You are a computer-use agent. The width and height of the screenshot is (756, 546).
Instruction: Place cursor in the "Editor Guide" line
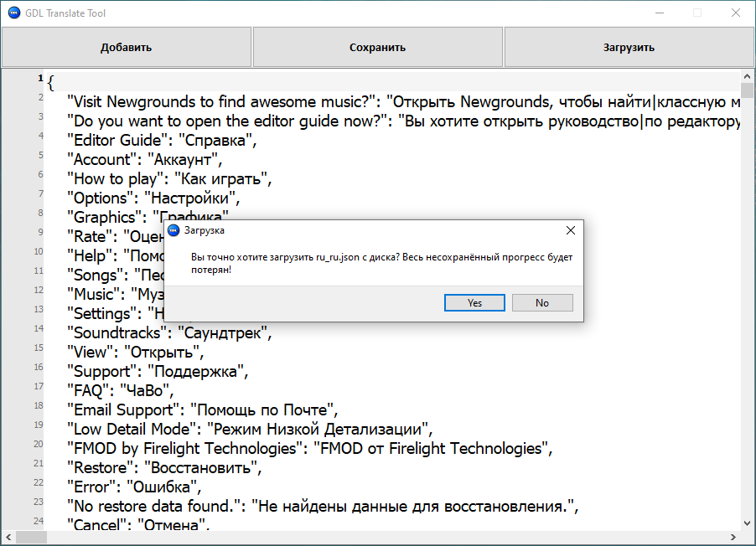click(x=161, y=141)
